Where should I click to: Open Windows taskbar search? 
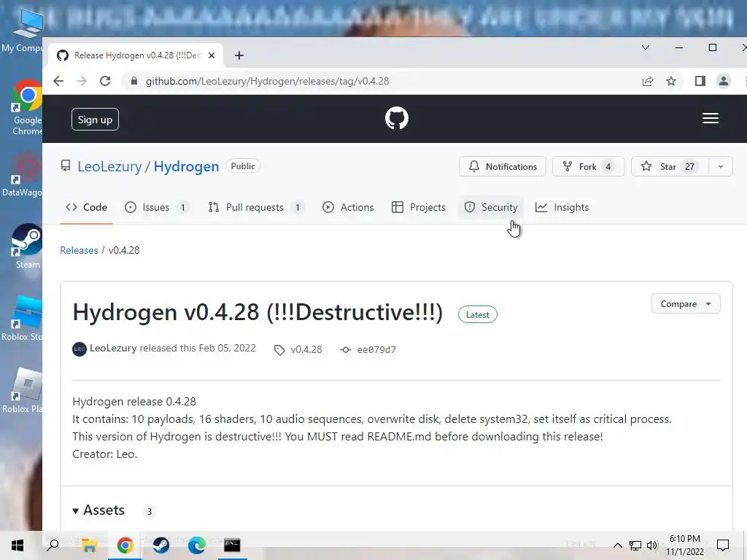53,545
